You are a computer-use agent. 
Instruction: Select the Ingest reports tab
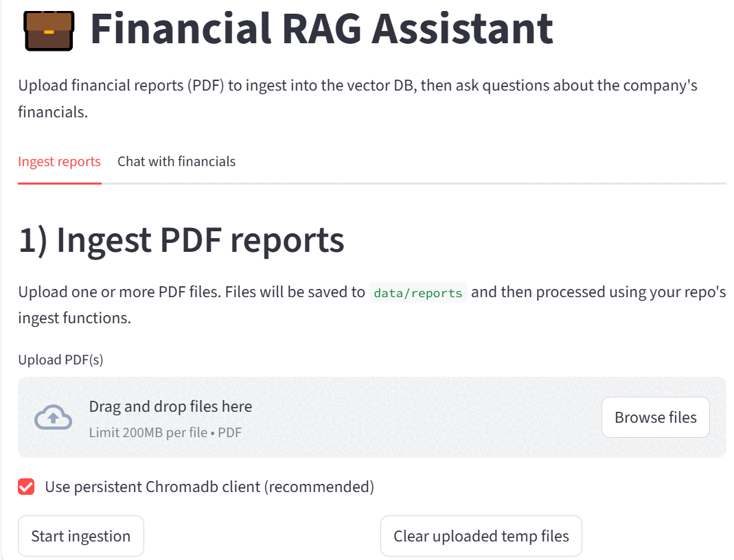(59, 162)
